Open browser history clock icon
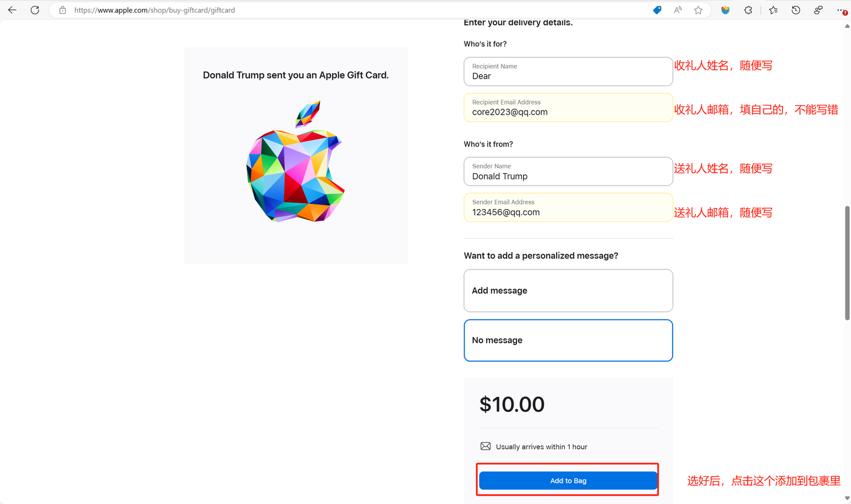 (796, 10)
